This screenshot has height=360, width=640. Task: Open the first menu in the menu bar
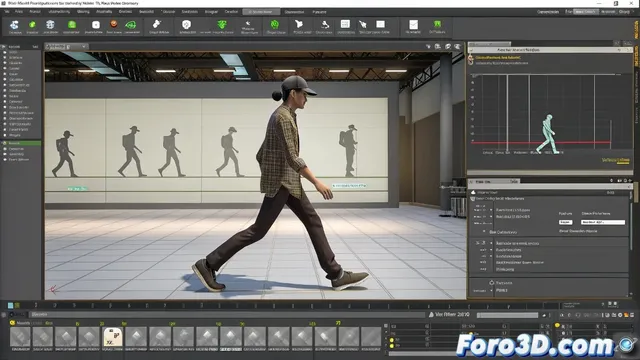(x=7, y=12)
